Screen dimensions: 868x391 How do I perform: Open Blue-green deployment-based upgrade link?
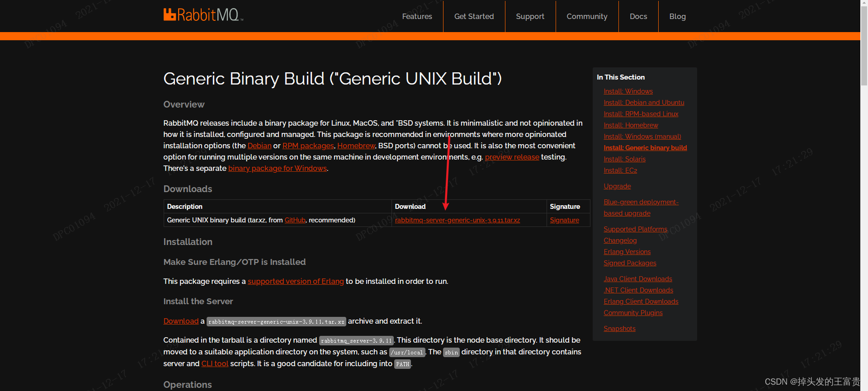(x=641, y=207)
